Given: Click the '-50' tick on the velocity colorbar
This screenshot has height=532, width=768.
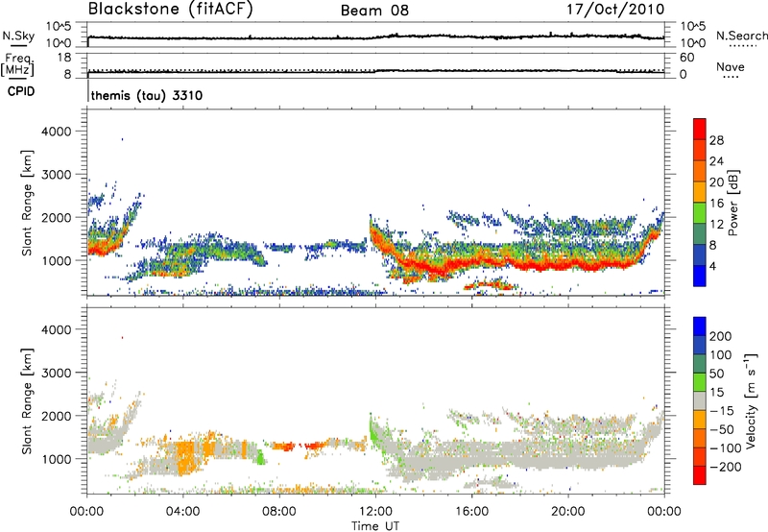Looking at the screenshot, I should tap(722, 429).
